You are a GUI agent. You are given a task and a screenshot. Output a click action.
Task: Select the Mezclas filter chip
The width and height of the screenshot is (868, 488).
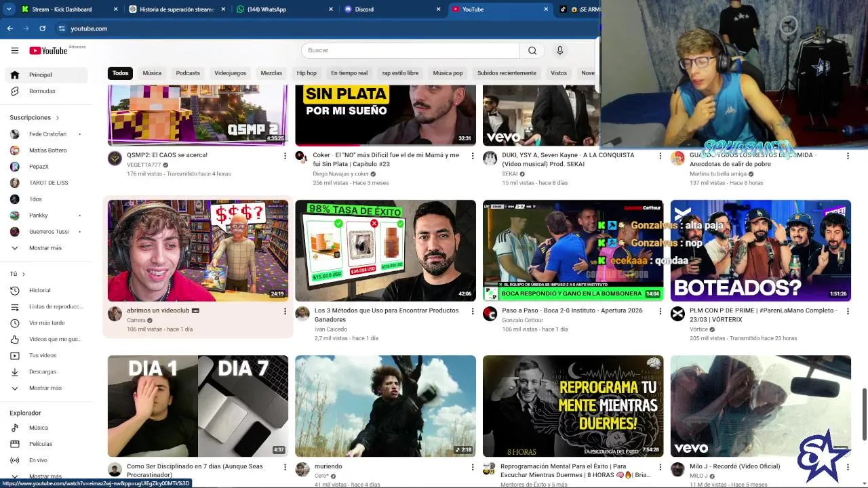tap(271, 73)
